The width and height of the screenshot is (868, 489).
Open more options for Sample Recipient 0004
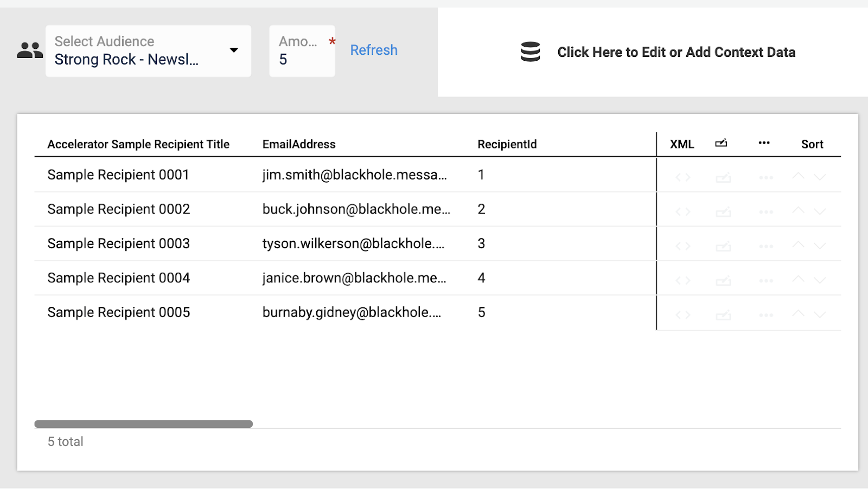click(766, 280)
